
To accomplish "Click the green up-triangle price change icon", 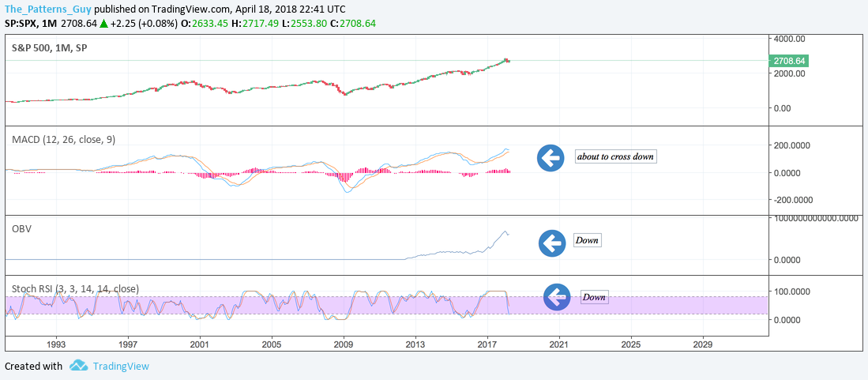I will point(103,24).
